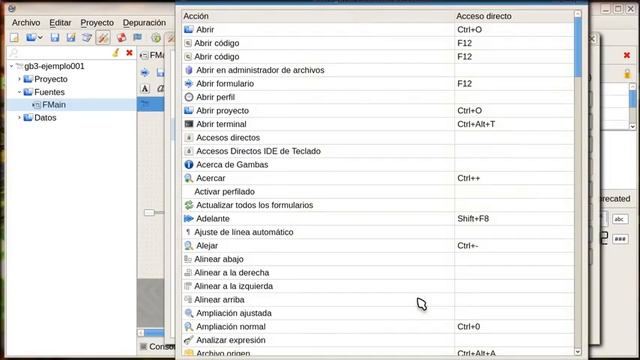
Task: Collapse the Fuentes tree folder
Action: [19, 92]
